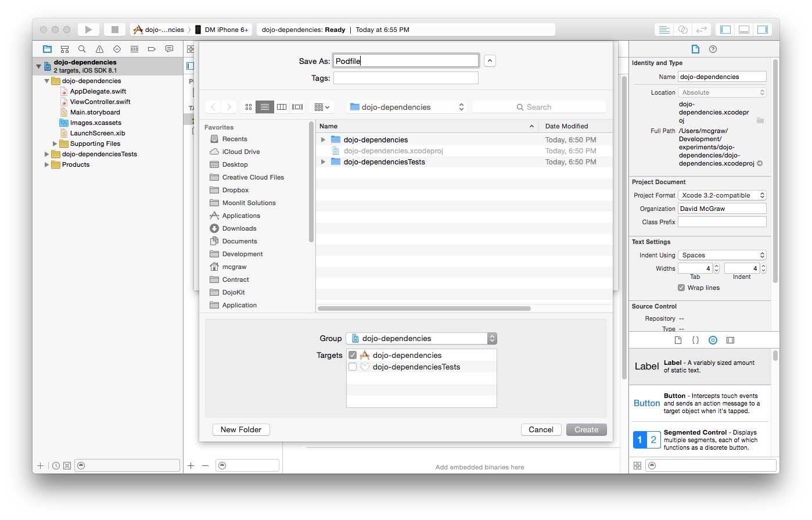The height and width of the screenshot is (520, 812).
Task: Sort file list by Date Modified column
Action: pos(567,126)
